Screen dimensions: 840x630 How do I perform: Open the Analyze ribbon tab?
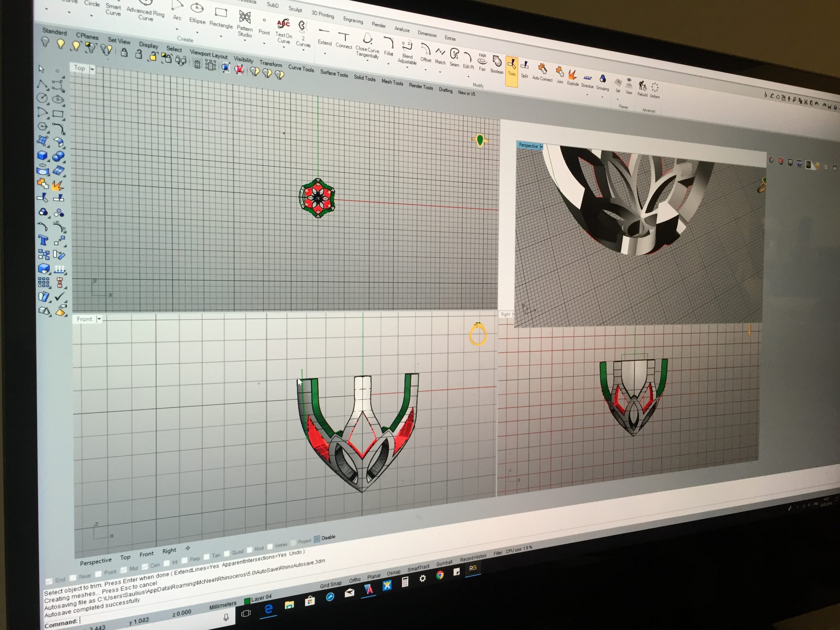pos(402,29)
